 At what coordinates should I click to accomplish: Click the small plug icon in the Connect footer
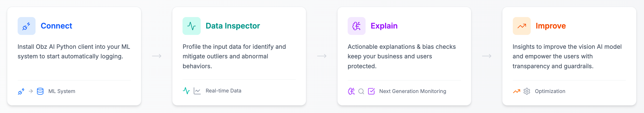point(21,91)
